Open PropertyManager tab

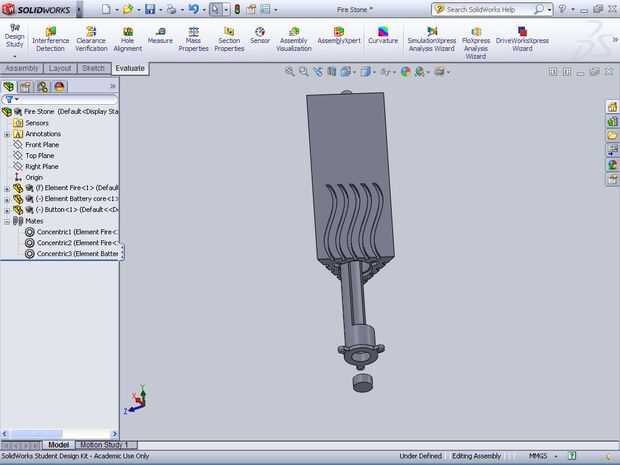(x=25, y=87)
